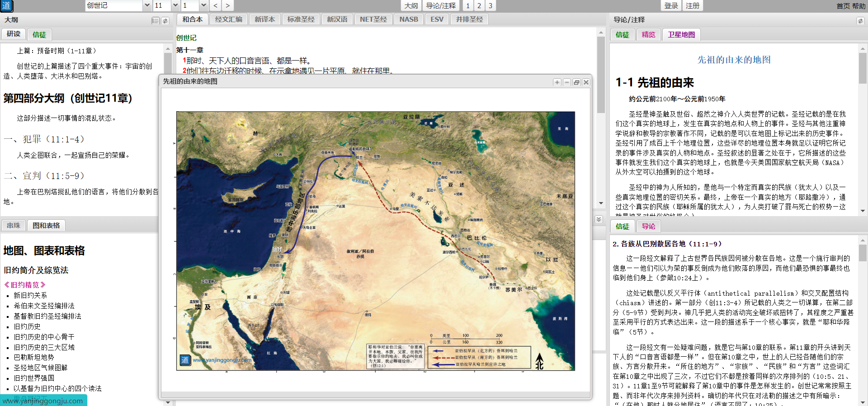Zoom in map with plus icon
This screenshot has width=868, height=406.
tap(557, 82)
